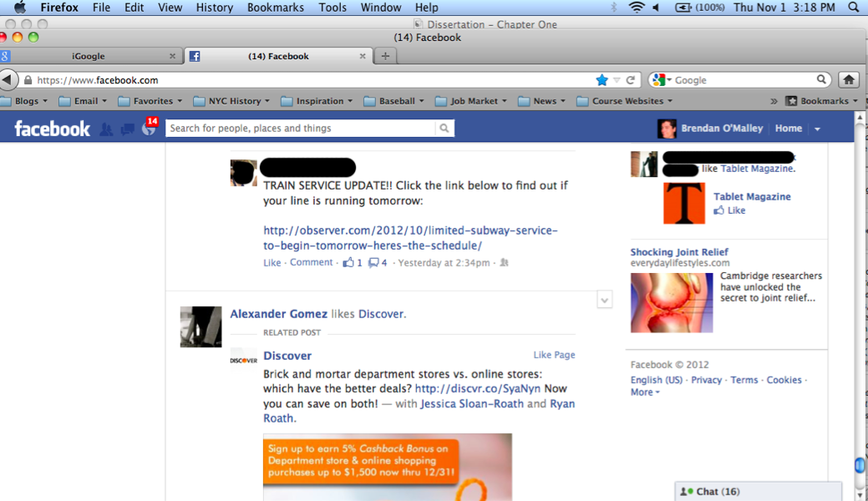Like Tablet Magazine in sidebar
868x501 pixels.
tap(729, 210)
